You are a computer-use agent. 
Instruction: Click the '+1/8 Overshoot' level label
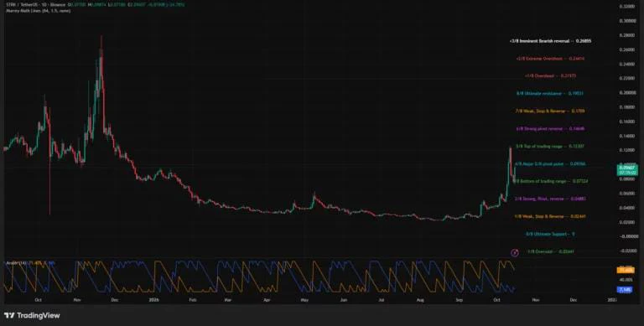pos(550,76)
